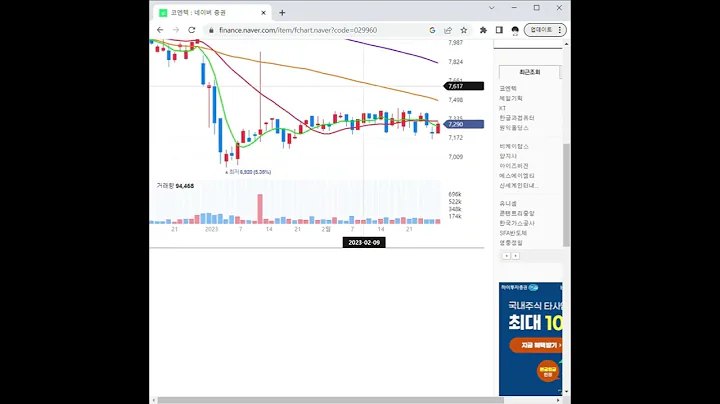The image size is (720, 404).
Task: Open KT in recent list
Action: [502, 108]
